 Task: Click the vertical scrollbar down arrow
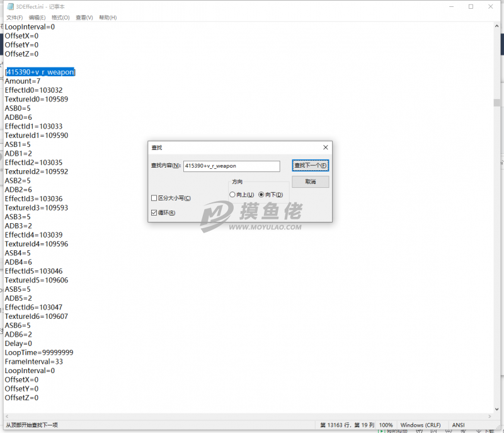point(497,407)
